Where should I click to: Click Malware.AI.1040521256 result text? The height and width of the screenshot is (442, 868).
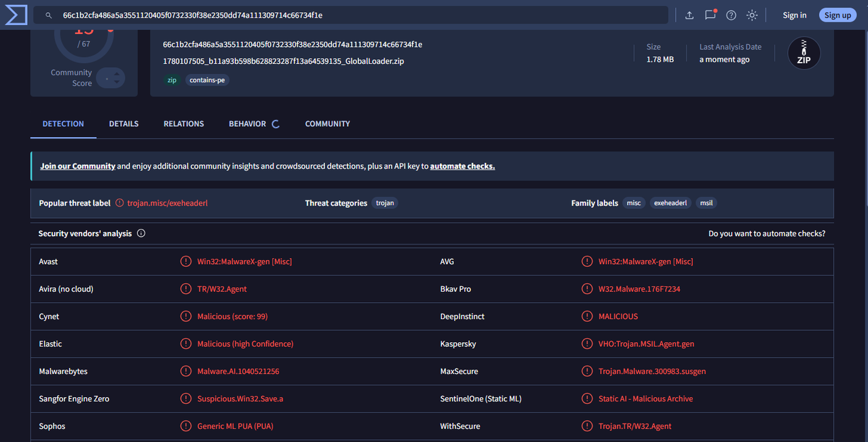tap(238, 371)
